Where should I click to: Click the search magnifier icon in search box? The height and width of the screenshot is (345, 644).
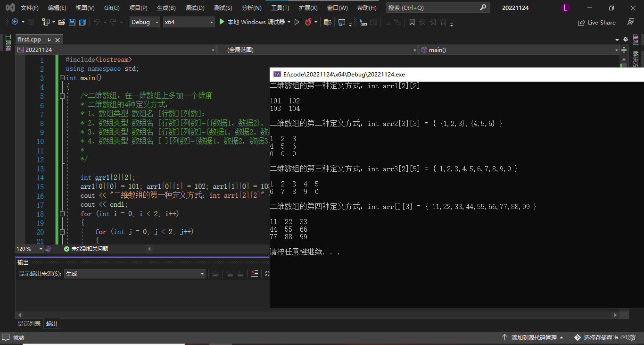point(483,8)
